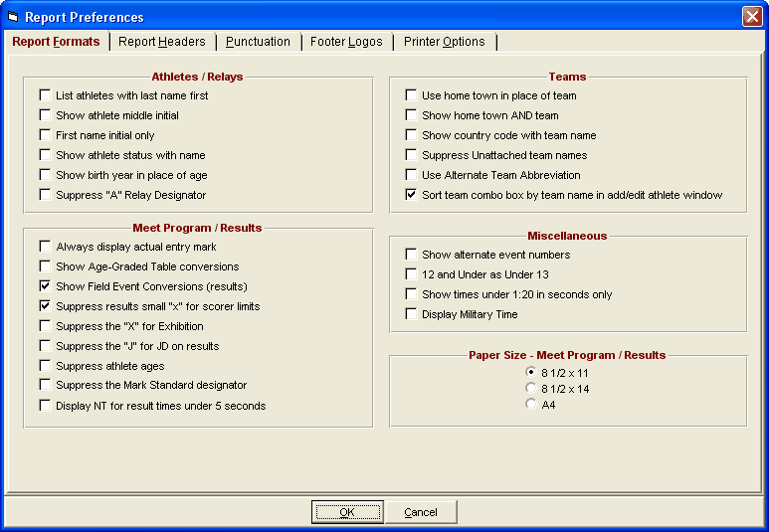This screenshot has width=769, height=532.
Task: Toggle Show country code with team name
Action: (x=411, y=135)
